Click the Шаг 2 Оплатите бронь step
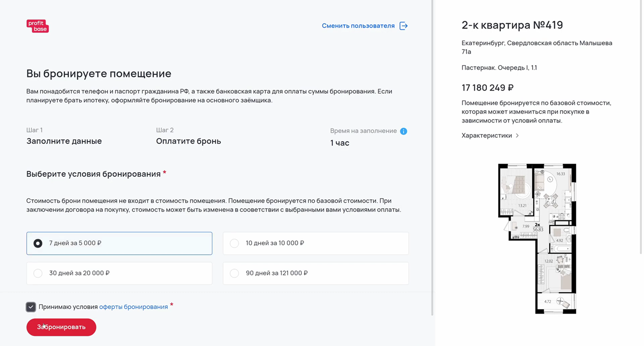The image size is (644, 346). point(188,141)
